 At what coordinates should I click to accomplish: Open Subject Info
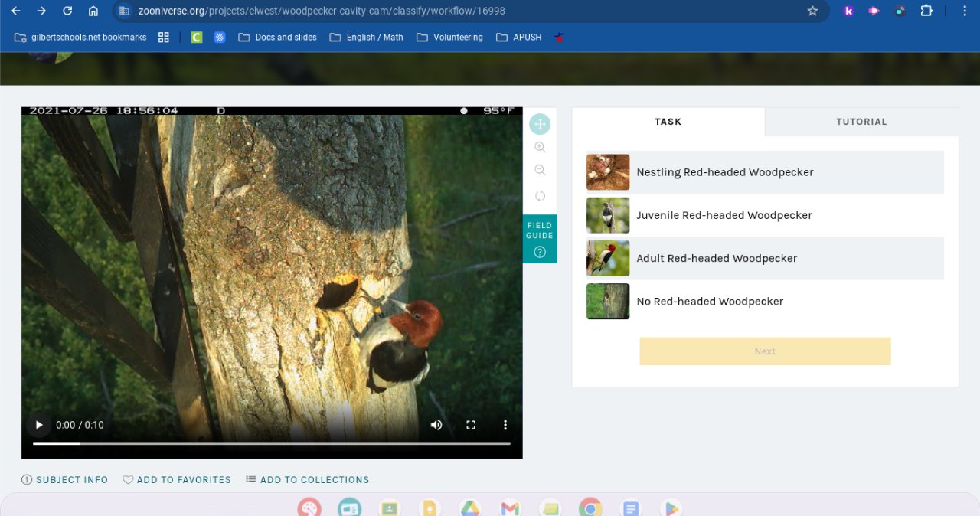click(64, 480)
